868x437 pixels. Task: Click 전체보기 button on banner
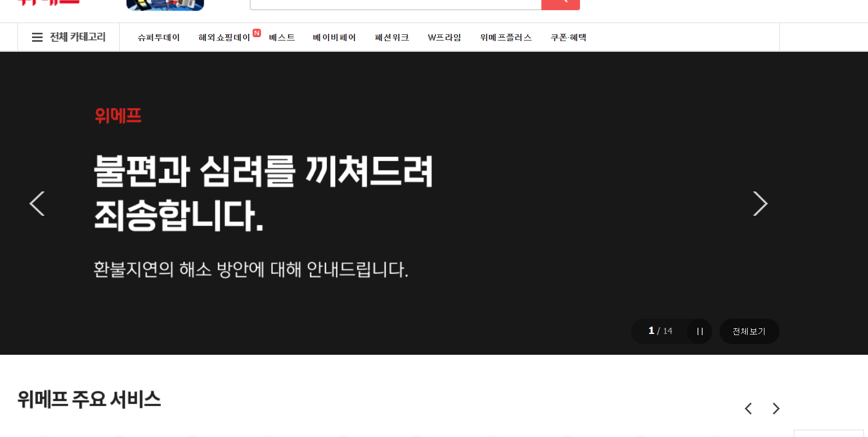tap(749, 331)
